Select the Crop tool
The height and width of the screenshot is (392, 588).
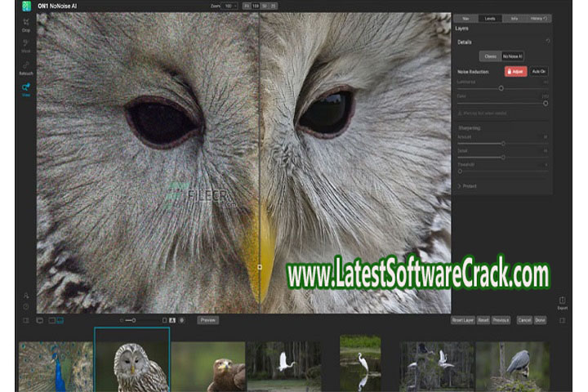26,24
